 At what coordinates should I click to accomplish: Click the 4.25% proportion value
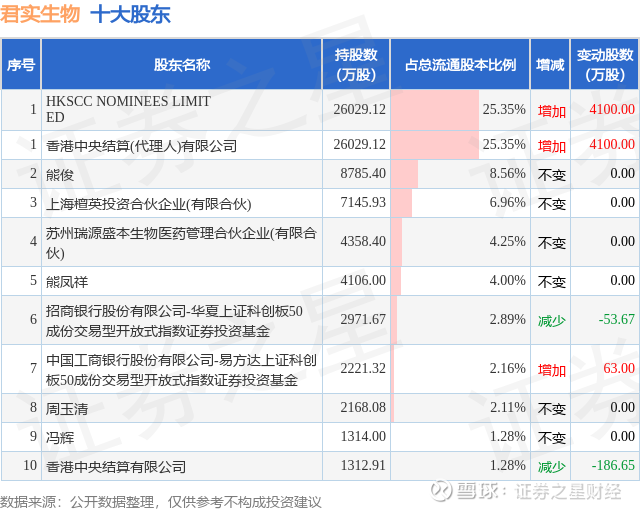tap(507, 241)
